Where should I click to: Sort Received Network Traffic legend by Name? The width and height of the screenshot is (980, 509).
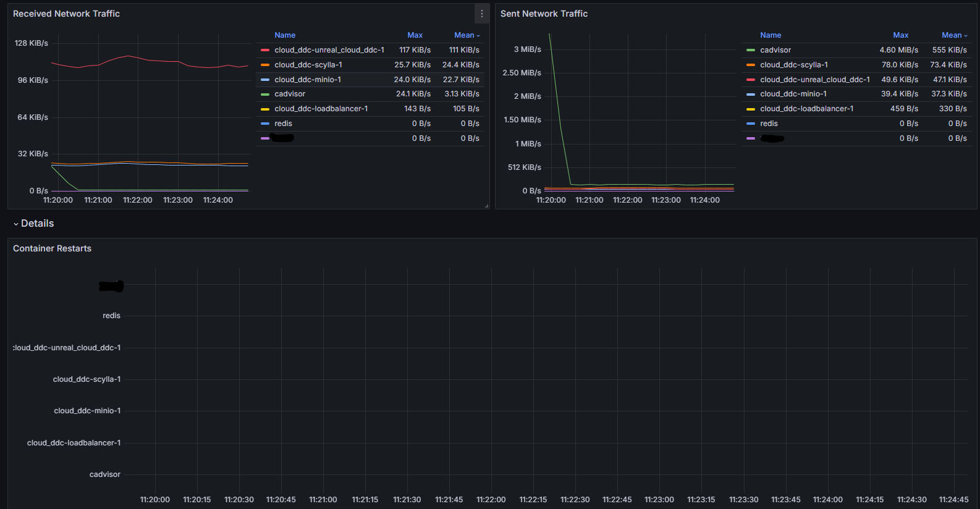pos(285,35)
